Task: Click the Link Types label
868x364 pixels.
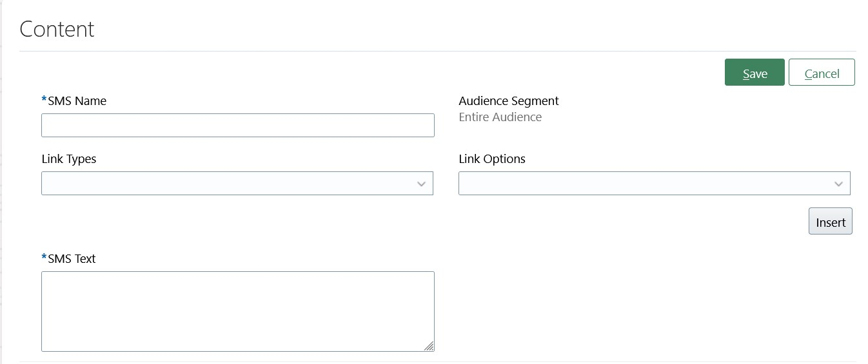Action: point(69,159)
